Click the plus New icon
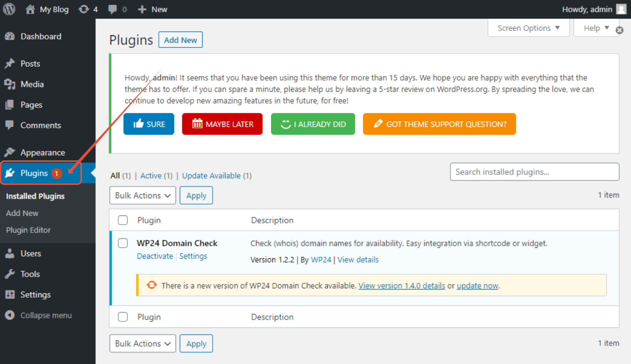 tap(142, 9)
